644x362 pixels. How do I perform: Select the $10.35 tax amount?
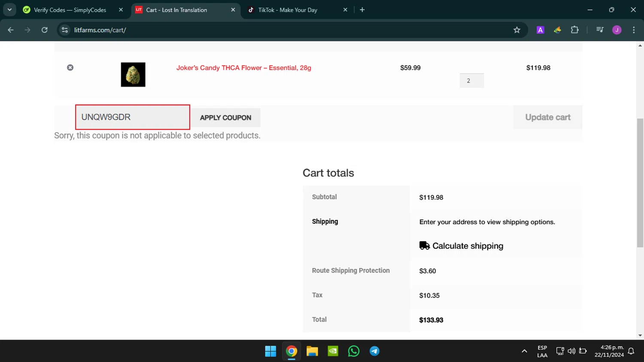tap(429, 295)
